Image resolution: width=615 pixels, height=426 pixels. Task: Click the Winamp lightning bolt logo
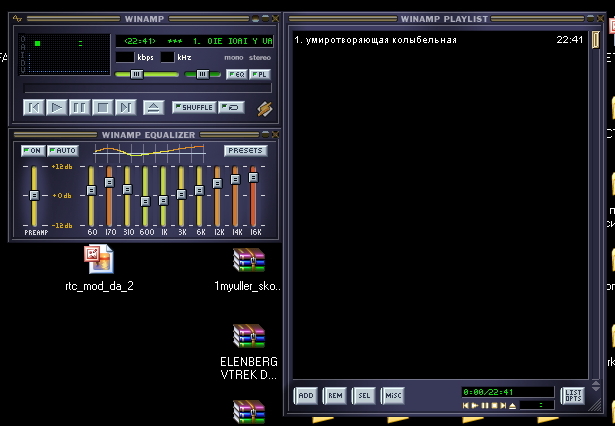click(x=264, y=108)
